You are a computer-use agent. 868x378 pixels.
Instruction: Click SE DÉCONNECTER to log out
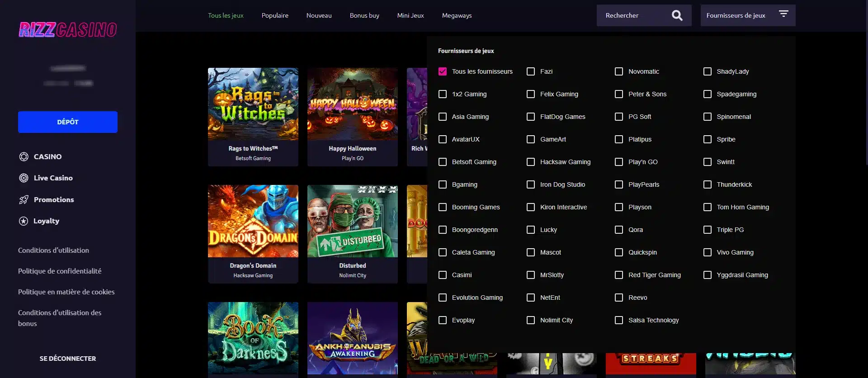click(x=68, y=359)
